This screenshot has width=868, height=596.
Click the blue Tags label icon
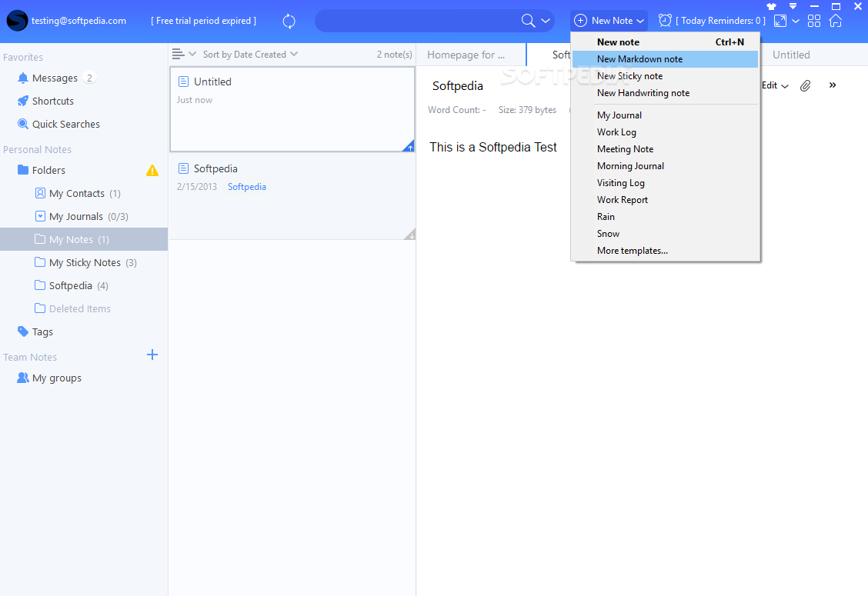22,331
